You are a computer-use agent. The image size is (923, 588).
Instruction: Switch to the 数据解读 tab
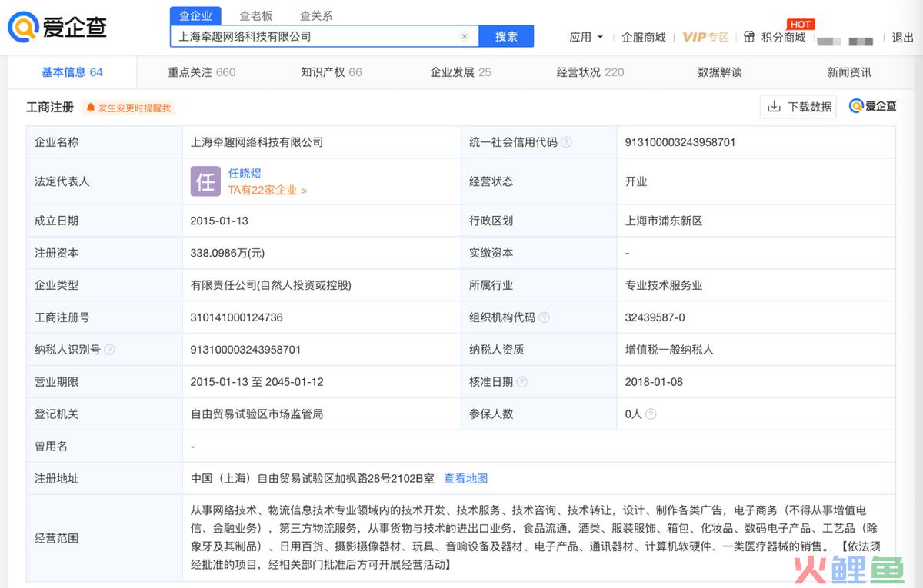pyautogui.click(x=720, y=72)
